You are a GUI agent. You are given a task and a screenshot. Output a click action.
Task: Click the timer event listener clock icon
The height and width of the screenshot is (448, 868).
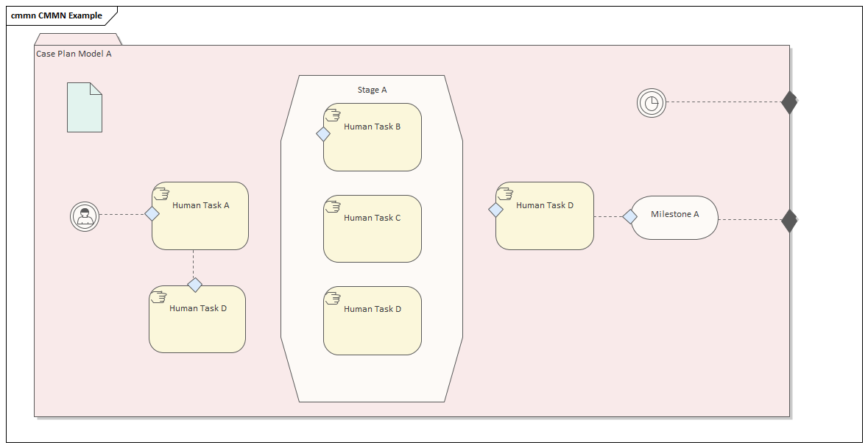652,103
